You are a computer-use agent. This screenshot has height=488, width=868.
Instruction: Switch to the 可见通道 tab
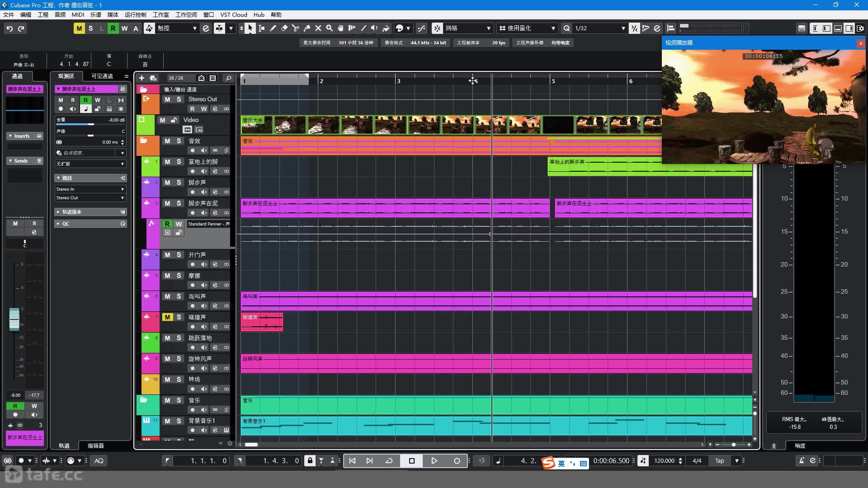102,76
